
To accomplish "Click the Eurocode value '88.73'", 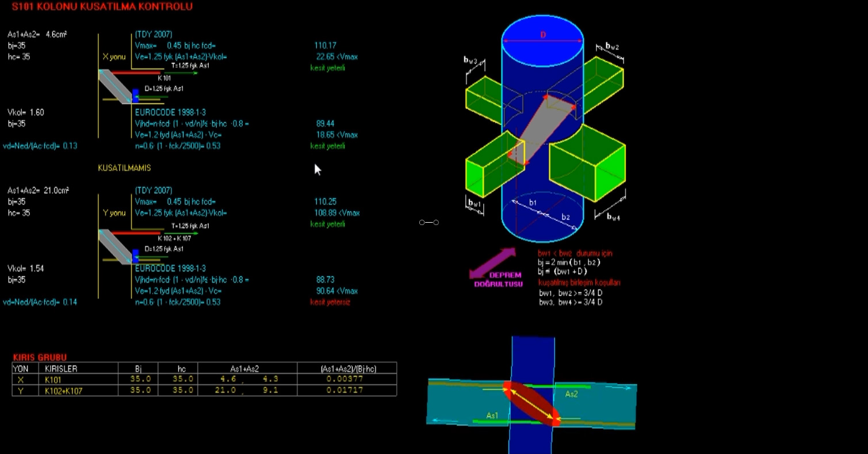I will point(326,280).
